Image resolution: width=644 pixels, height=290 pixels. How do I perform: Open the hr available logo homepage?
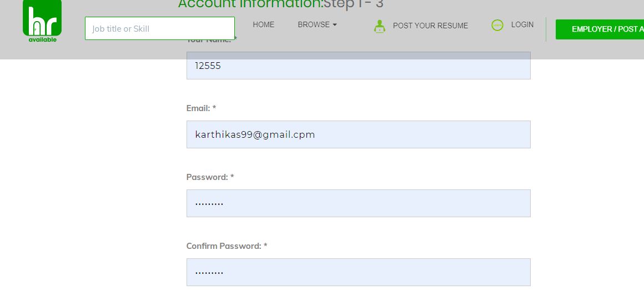point(42,21)
